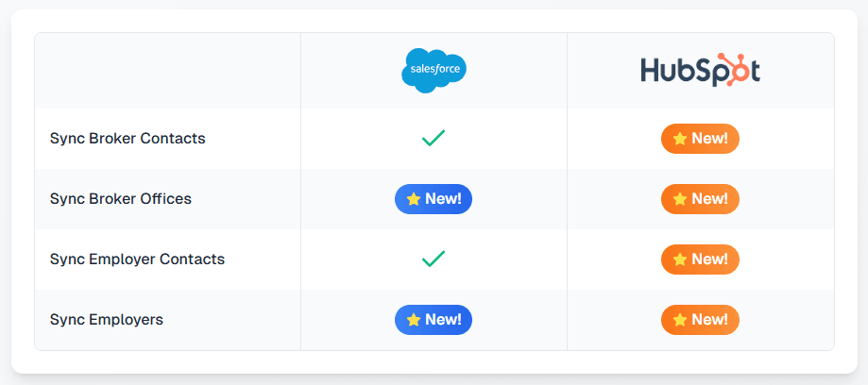Click the Sync Employer Contacts row label
This screenshot has width=868, height=385.
(x=137, y=259)
